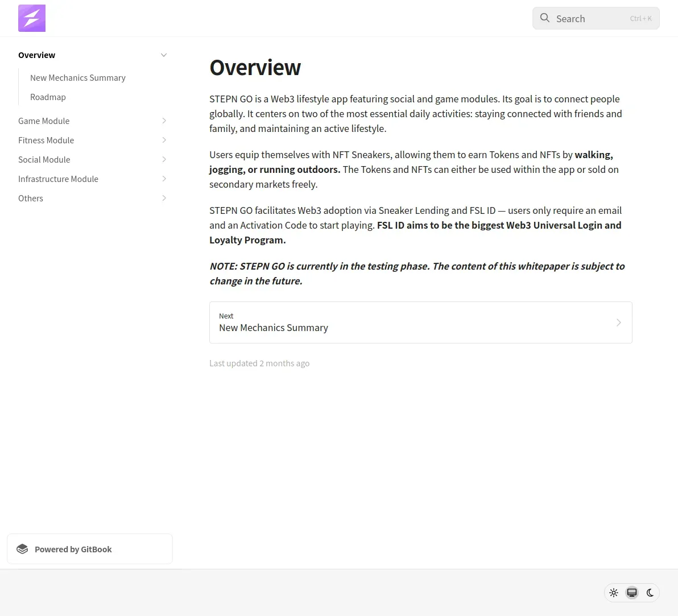The height and width of the screenshot is (616, 678).
Task: Click the Ctrl+K shortcut hint
Action: coord(641,18)
